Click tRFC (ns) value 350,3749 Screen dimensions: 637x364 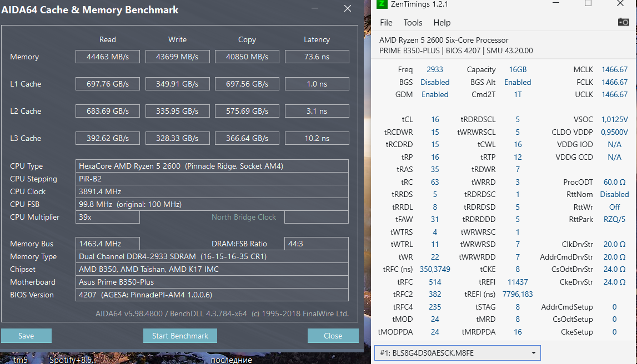pyautogui.click(x=435, y=269)
